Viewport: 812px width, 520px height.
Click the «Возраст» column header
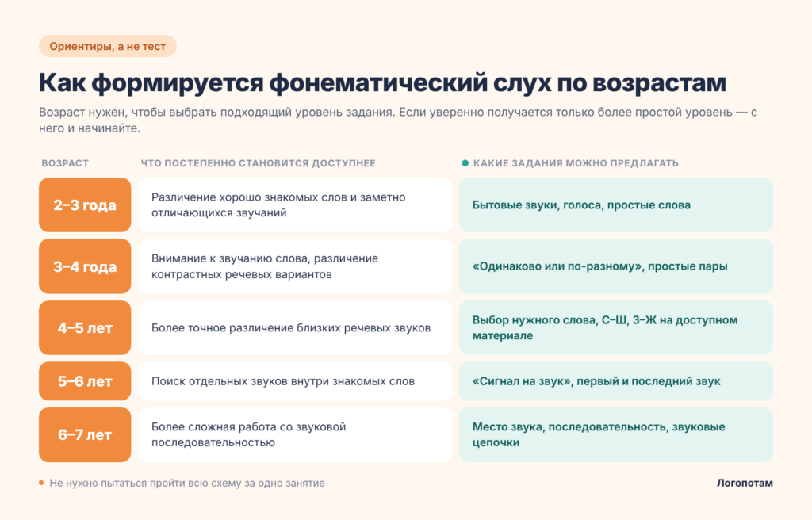[x=65, y=163]
